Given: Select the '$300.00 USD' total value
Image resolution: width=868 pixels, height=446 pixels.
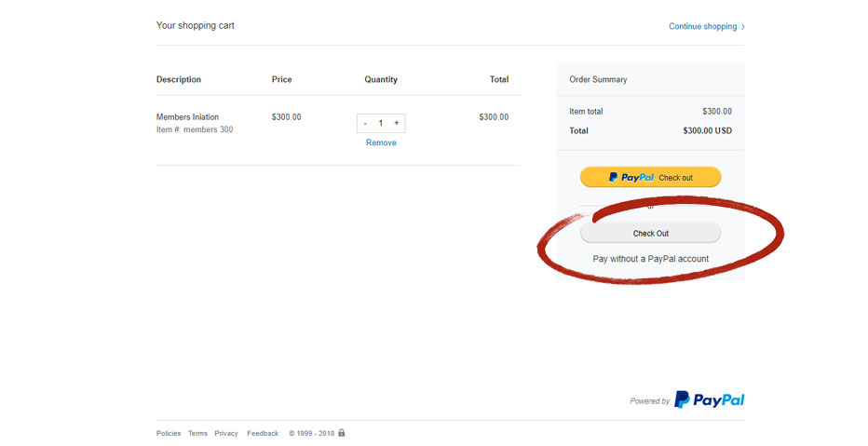Looking at the screenshot, I should click(x=708, y=130).
